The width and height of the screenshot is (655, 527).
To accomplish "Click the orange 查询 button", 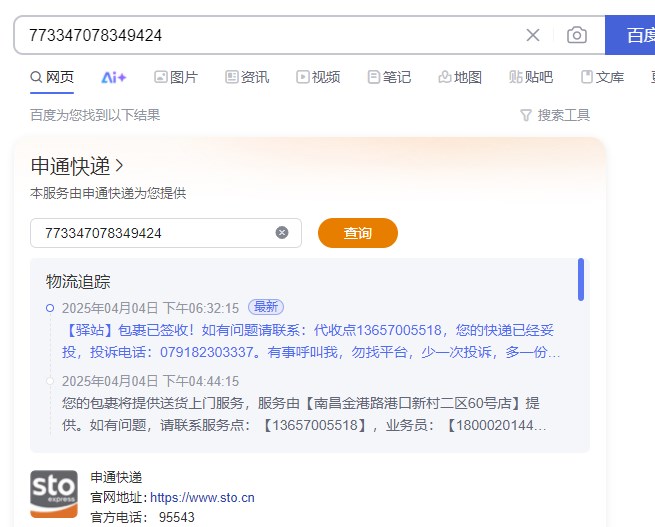I will click(x=358, y=233).
